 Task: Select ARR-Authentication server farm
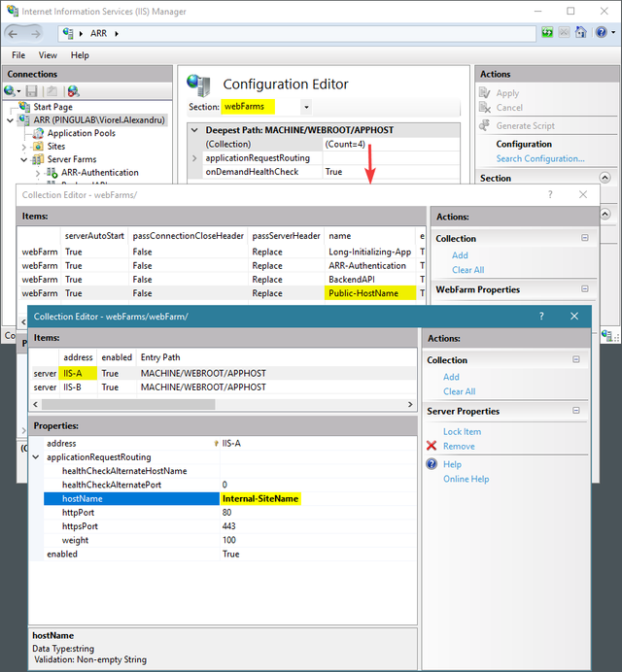(100, 173)
